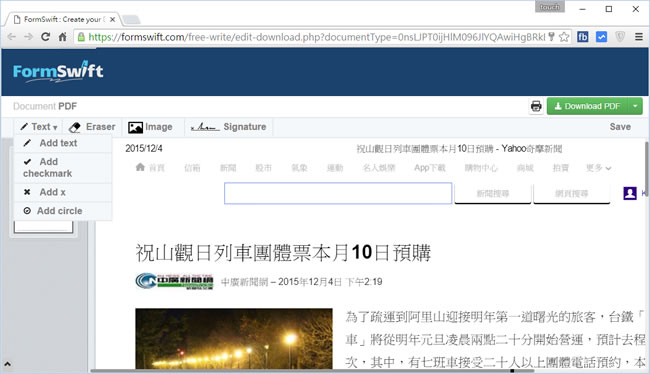
Task: Open the Text tool dropdown
Action: pos(39,127)
